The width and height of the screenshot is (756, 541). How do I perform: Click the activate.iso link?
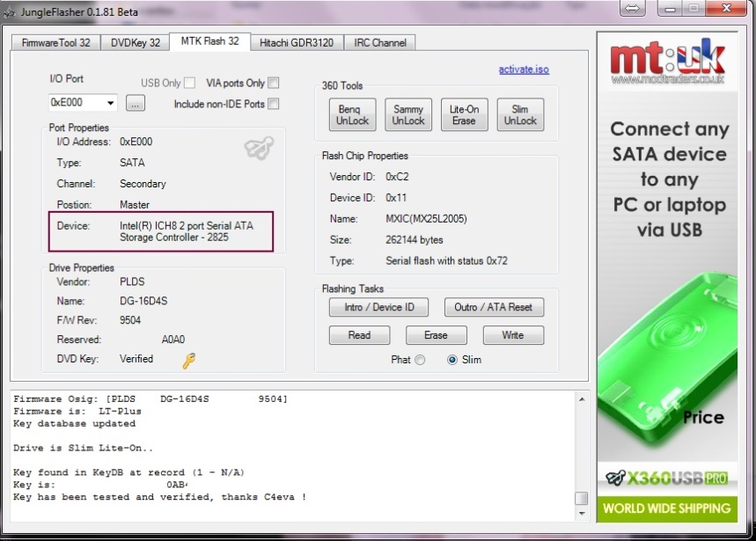point(524,69)
